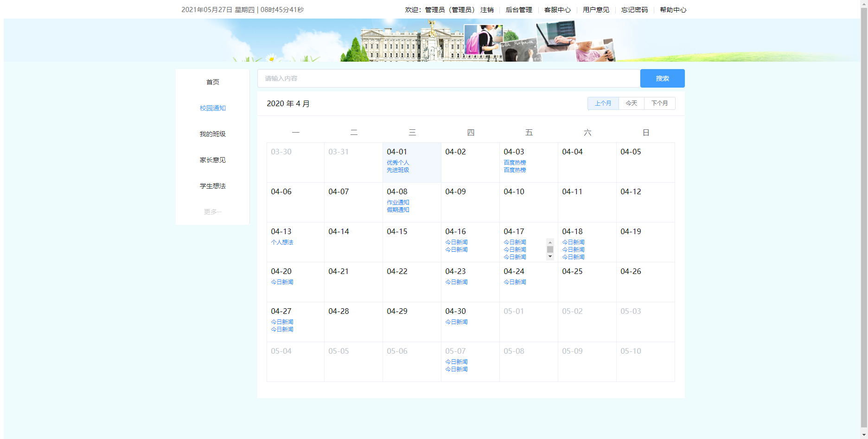Open 用户意见 in top navigation
The height and width of the screenshot is (439, 868).
596,10
